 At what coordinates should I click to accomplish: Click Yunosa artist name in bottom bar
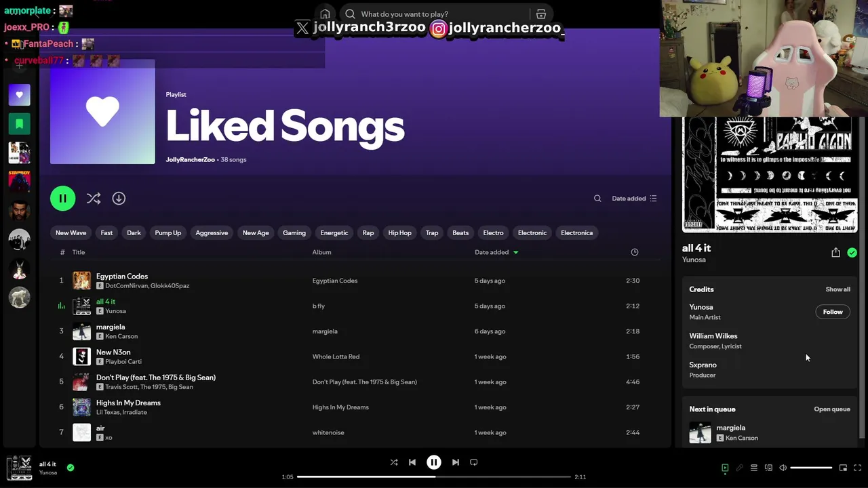click(48, 472)
